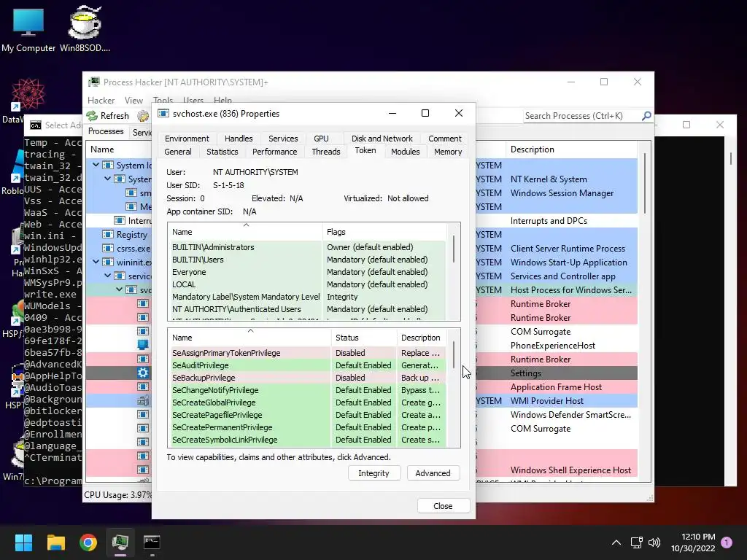Viewport: 747px width, 560px height.
Task: Collapse the services tree node
Action: (x=108, y=275)
